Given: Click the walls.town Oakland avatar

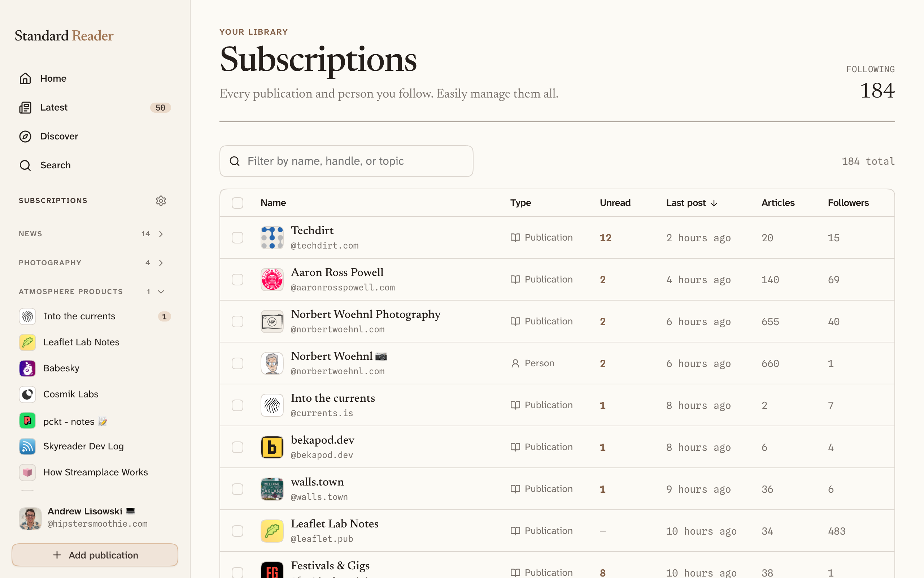Looking at the screenshot, I should (x=272, y=489).
